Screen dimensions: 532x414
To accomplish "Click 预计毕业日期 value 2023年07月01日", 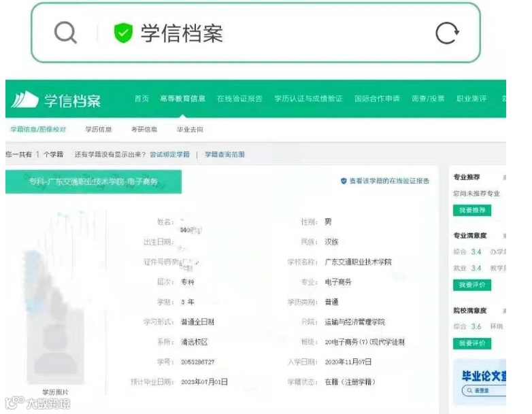I will point(204,382).
